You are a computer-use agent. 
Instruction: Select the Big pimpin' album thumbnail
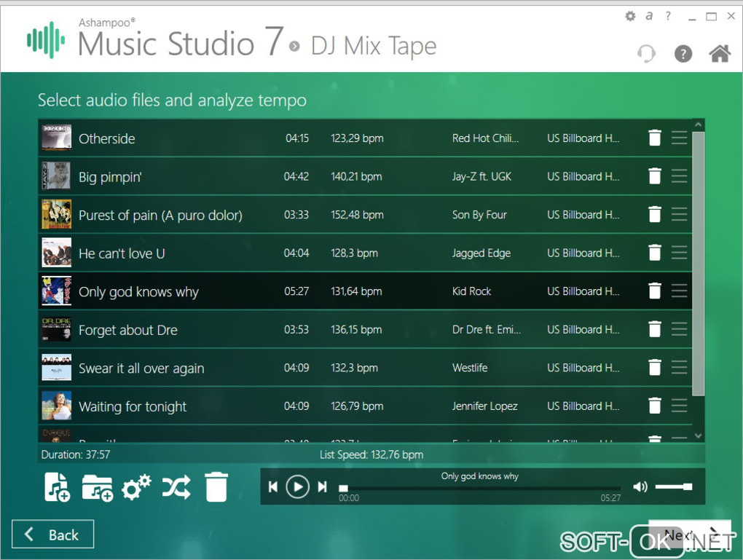click(x=56, y=176)
